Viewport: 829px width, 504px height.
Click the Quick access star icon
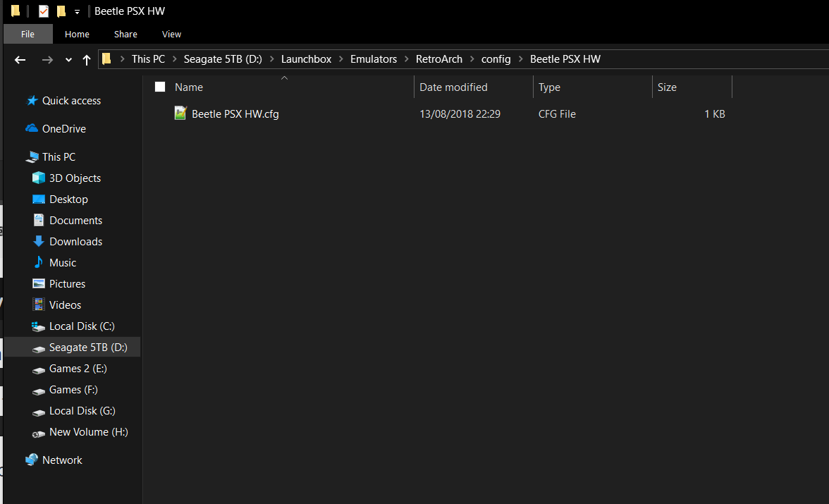click(32, 101)
